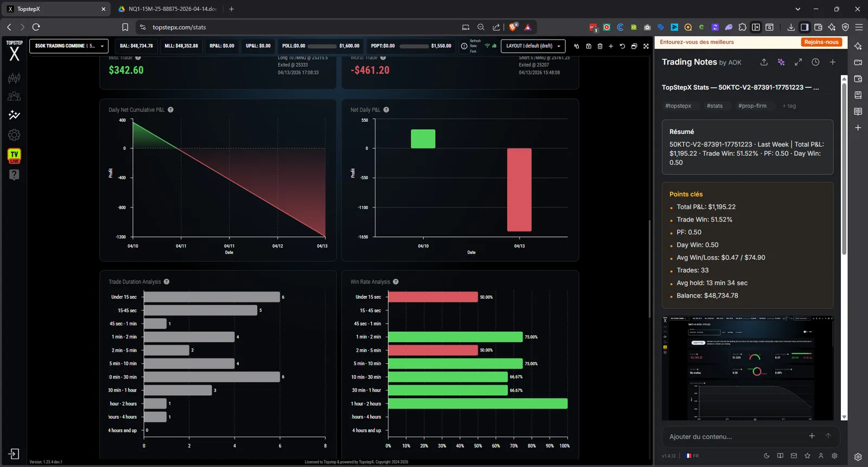The image size is (868, 467).
Task: Click the Win Rate Analysis help icon
Action: 395,282
